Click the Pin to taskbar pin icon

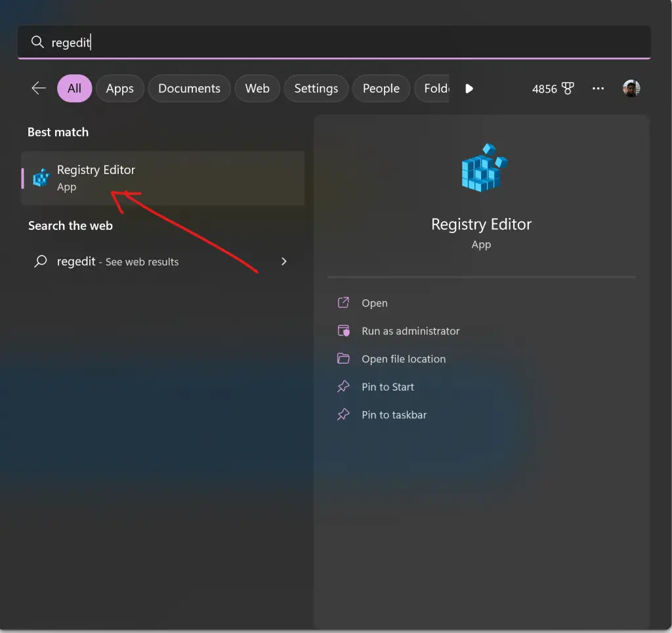coord(343,414)
